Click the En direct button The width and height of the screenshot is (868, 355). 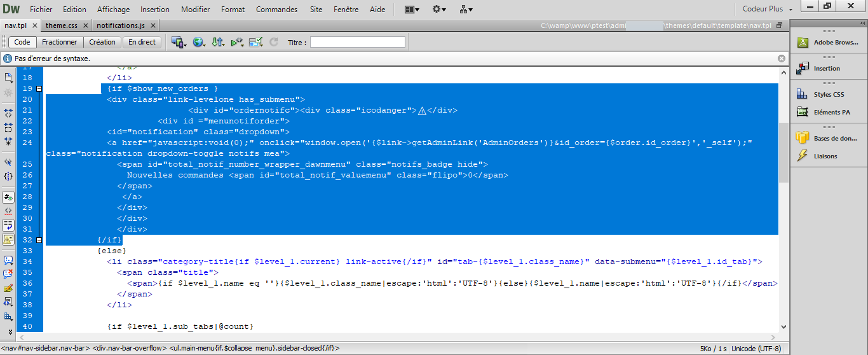(142, 42)
